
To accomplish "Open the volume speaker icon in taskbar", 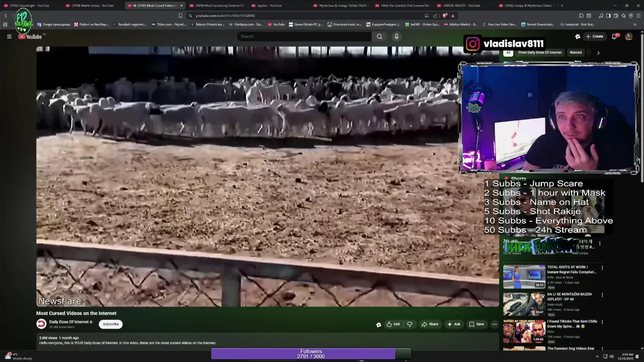I will tap(611, 356).
